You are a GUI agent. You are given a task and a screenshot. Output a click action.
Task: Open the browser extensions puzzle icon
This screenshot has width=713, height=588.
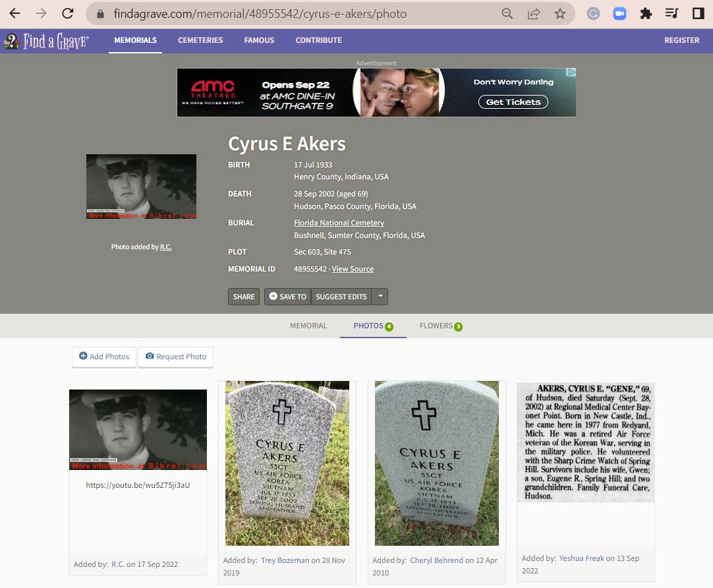click(x=646, y=13)
